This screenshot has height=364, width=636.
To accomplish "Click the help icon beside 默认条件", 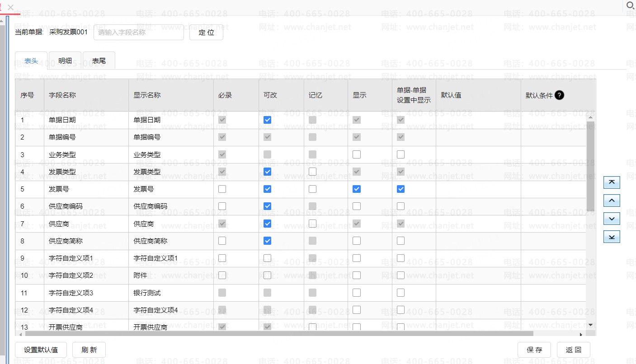I will [559, 95].
